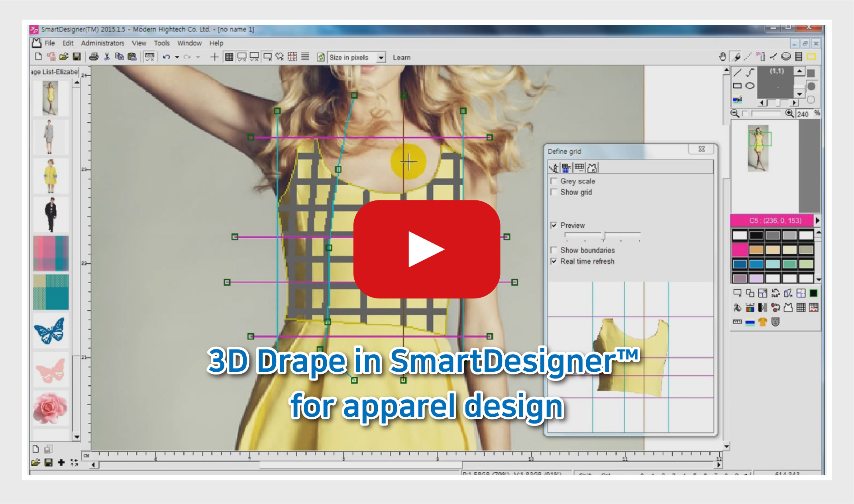Open the File menu
Screen dimensions: 854x504
coord(50,43)
